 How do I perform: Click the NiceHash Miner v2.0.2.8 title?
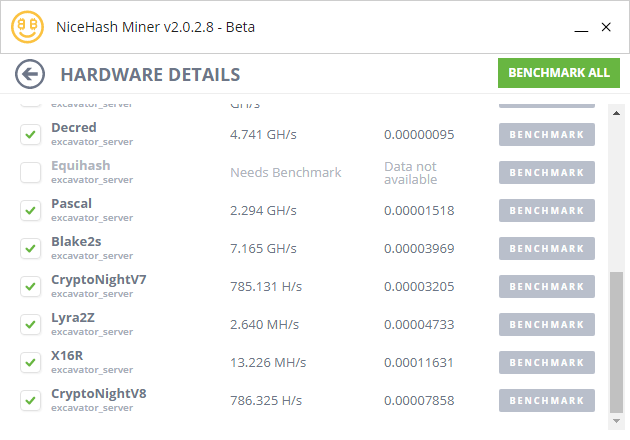pos(155,27)
